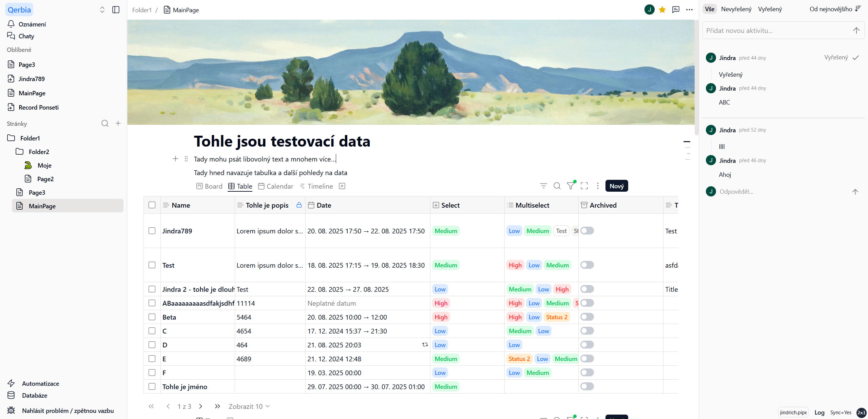Open the comments panel icon
868x419 pixels.
(676, 10)
